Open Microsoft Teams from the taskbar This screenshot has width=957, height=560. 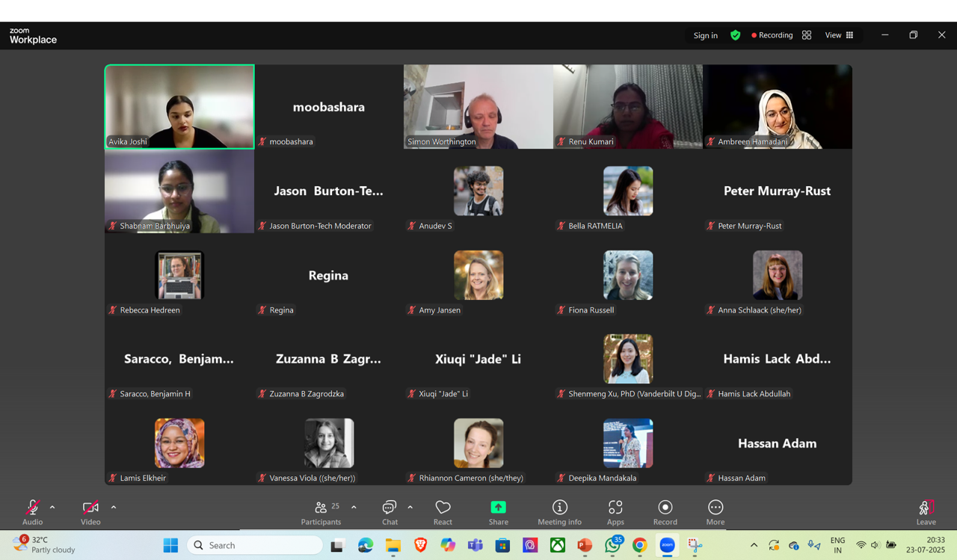(476, 545)
